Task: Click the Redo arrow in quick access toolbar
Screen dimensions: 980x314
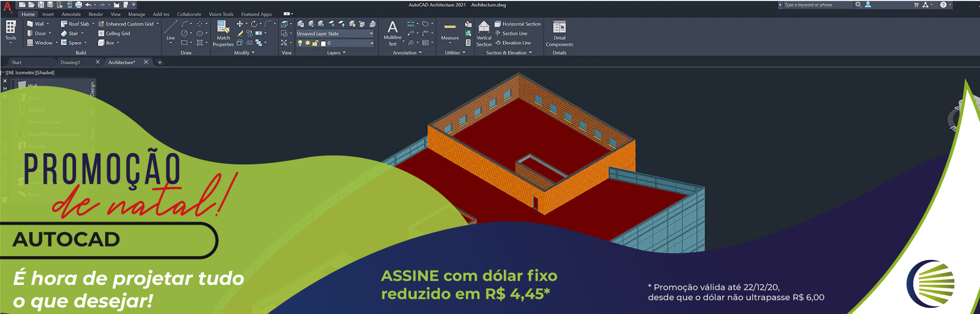Action: pos(102,5)
